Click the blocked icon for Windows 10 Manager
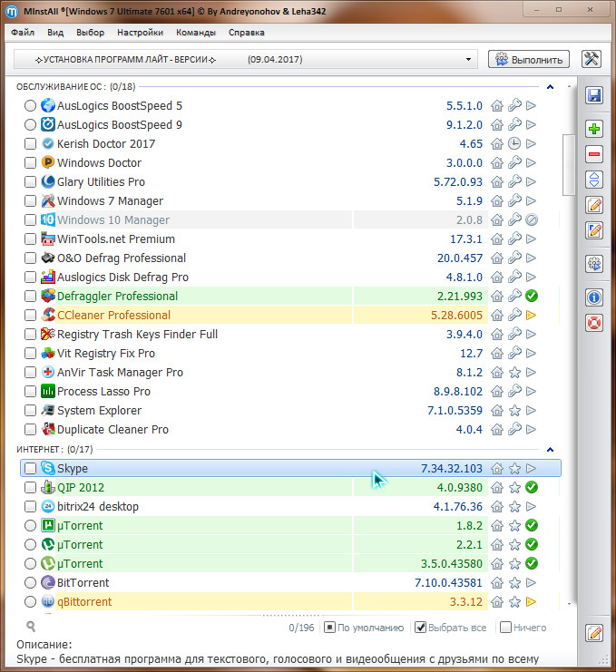The width and height of the screenshot is (616, 672). (532, 219)
